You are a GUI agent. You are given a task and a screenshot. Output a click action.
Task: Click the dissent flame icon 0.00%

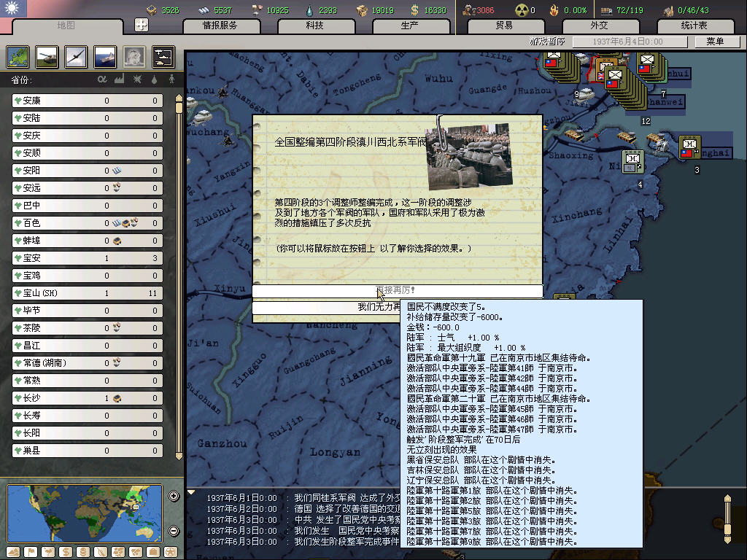pyautogui.click(x=554, y=10)
